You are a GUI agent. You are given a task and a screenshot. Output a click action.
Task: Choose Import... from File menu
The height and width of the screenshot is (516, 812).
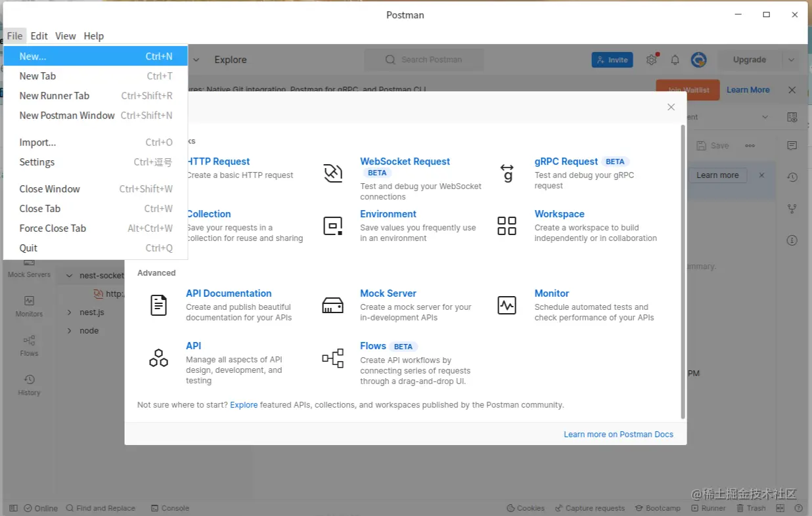tap(96, 142)
